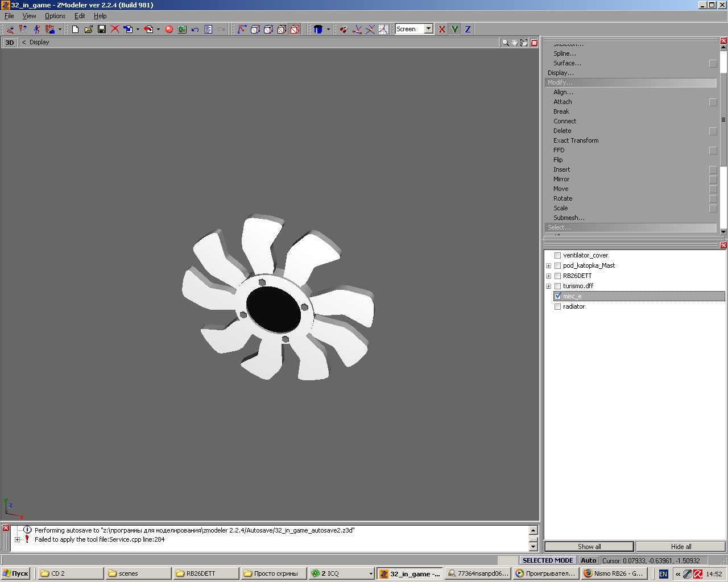Screen dimensions: 728x582
Task: Click the commands panel vertical scrollbar thumb
Action: (723, 119)
